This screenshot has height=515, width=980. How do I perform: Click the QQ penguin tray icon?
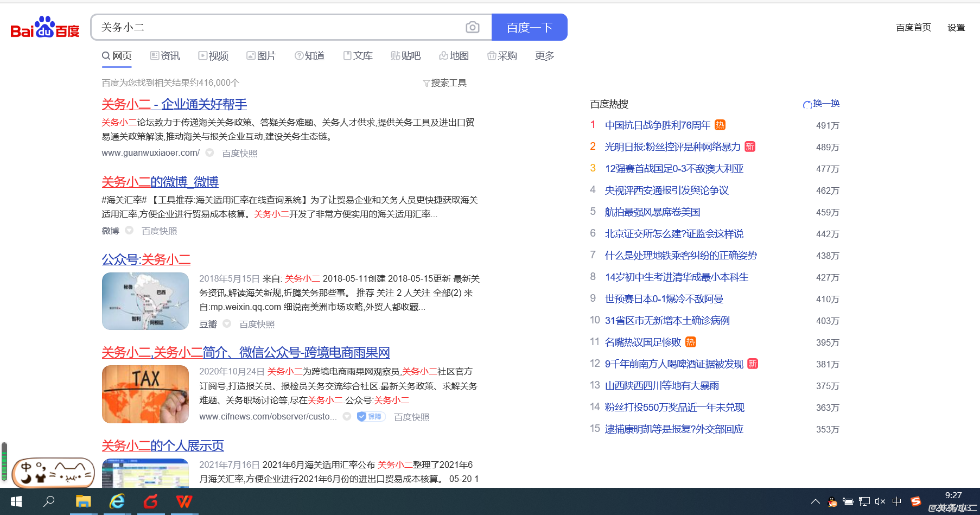(x=832, y=501)
